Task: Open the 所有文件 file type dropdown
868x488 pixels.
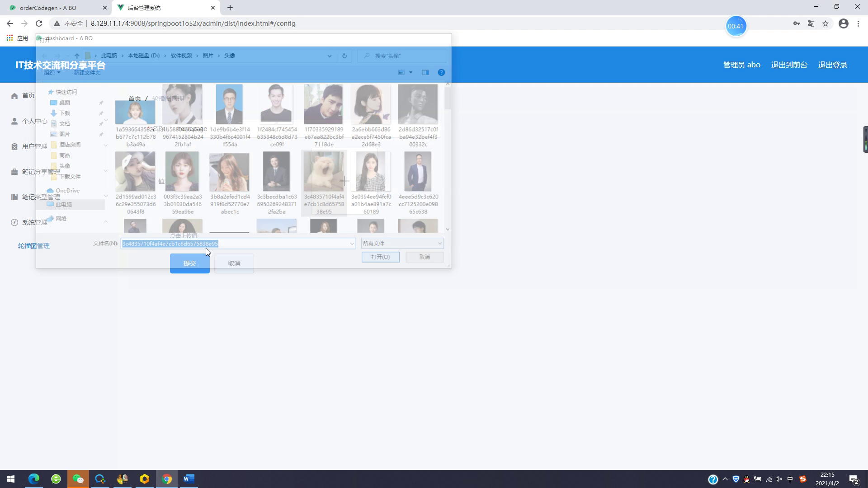Action: 402,244
